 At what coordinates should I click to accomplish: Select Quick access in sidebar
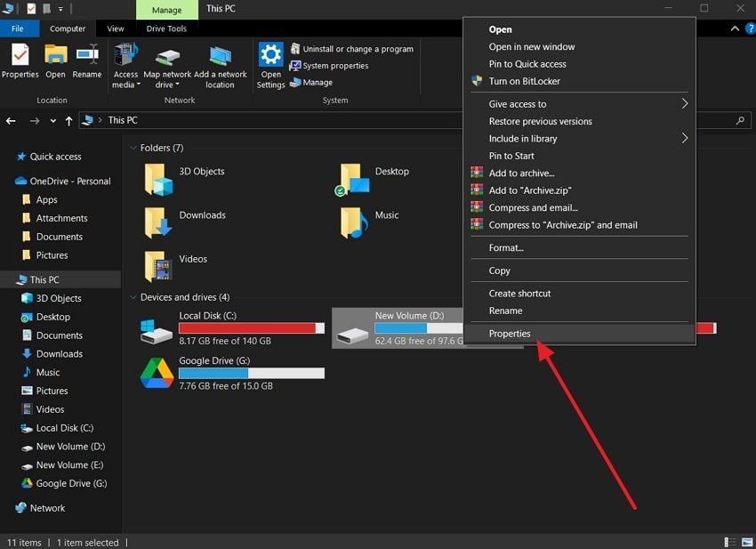pyautogui.click(x=55, y=157)
